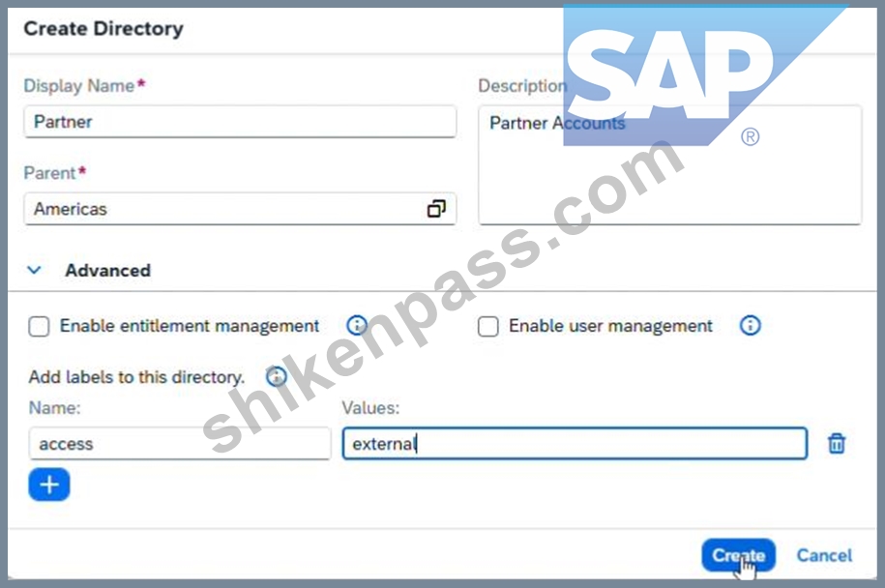
Task: Open info icon beside directory labels
Action: tap(277, 376)
